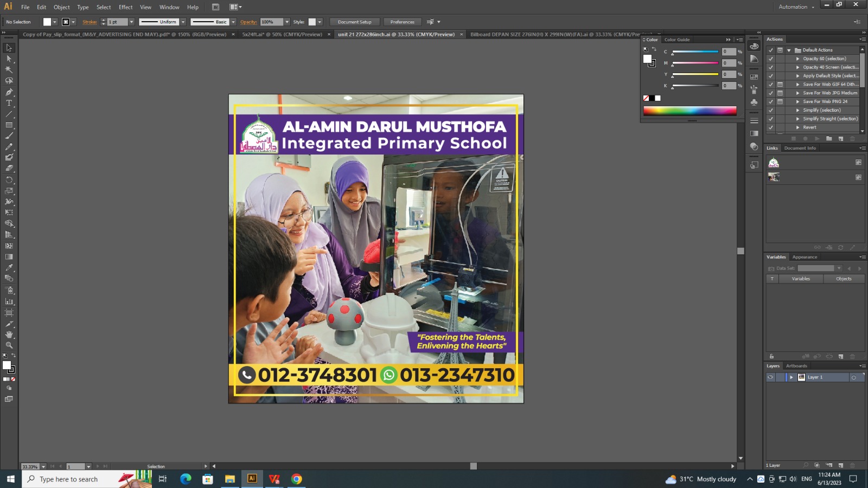Click the Preferences button
Viewport: 868px width, 488px height.
(x=402, y=22)
